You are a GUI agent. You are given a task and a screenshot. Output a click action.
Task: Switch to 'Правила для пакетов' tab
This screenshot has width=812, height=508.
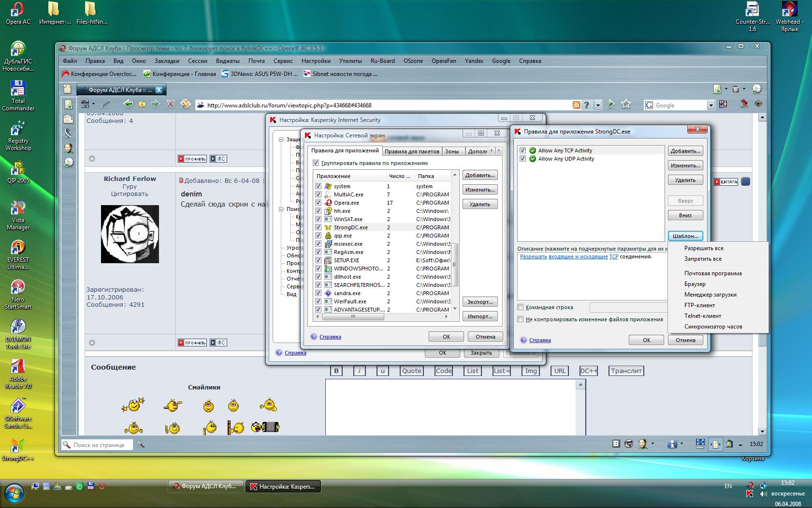pyautogui.click(x=412, y=151)
